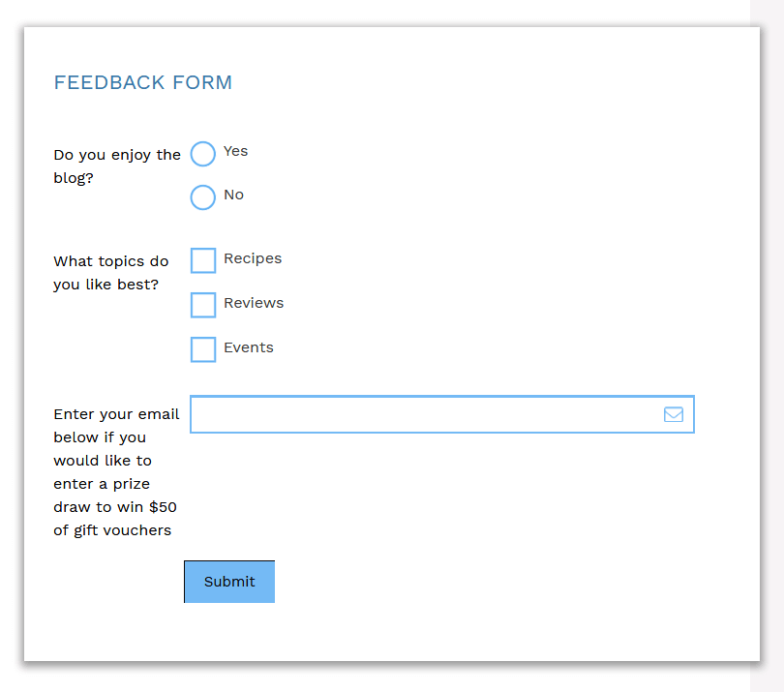The height and width of the screenshot is (692, 784).
Task: Click the 'Events' label text
Action: (x=249, y=347)
